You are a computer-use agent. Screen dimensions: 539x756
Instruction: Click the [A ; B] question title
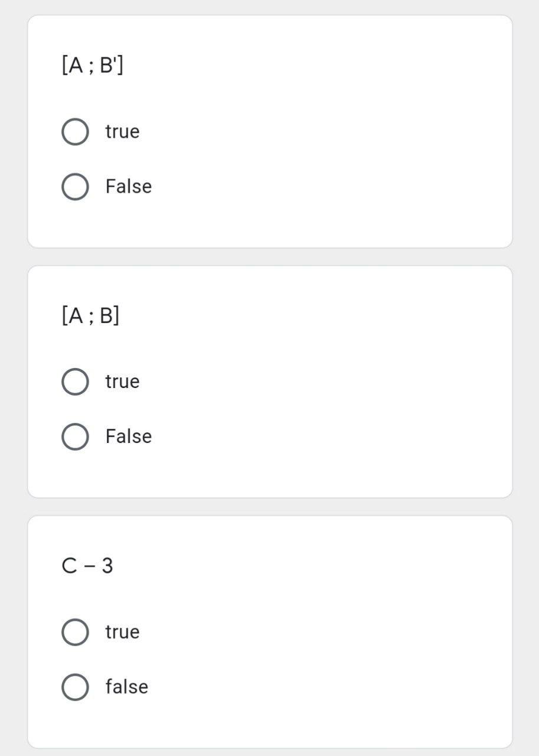(x=90, y=315)
